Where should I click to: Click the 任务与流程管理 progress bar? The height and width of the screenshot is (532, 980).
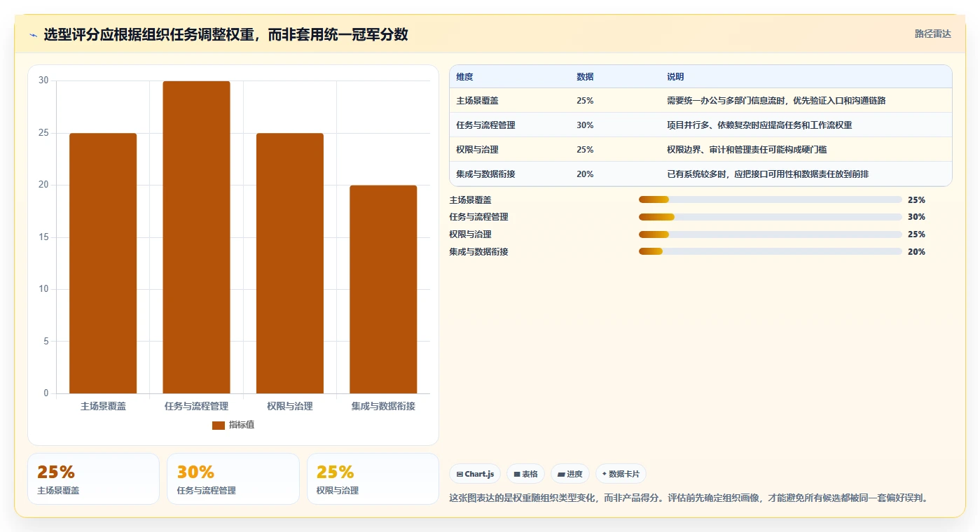coord(770,217)
